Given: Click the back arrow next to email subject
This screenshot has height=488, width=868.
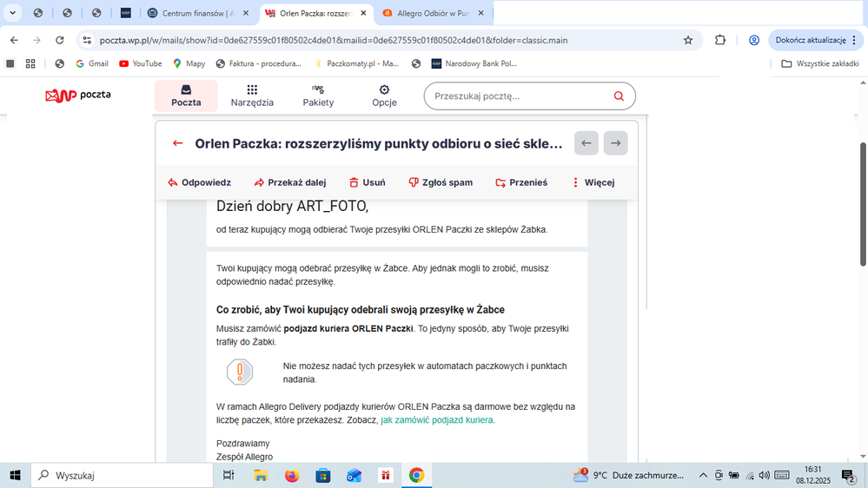Looking at the screenshot, I should [x=178, y=143].
